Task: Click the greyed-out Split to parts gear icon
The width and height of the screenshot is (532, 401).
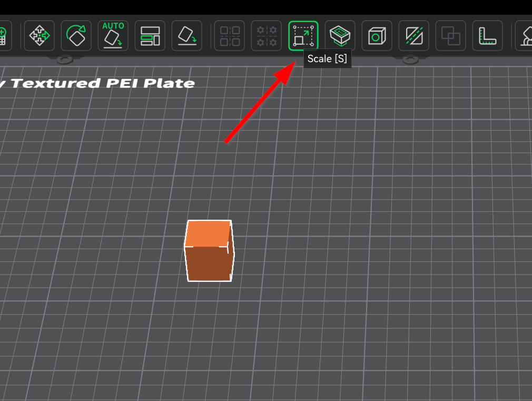Action: click(267, 36)
